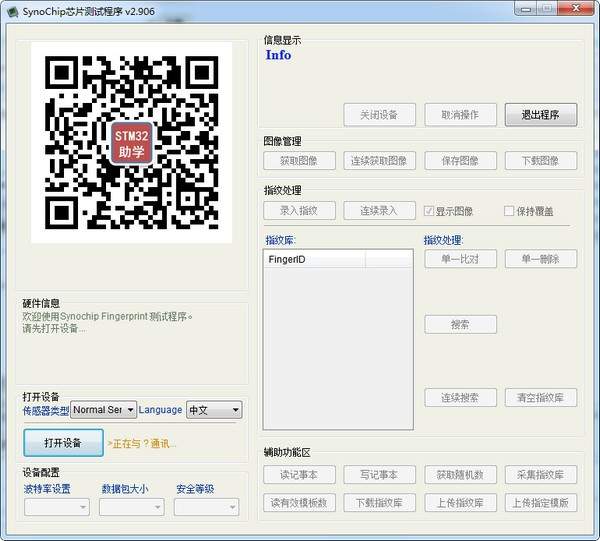Select the FingerID column header
Screen dimensions: 600x541
tap(314, 259)
